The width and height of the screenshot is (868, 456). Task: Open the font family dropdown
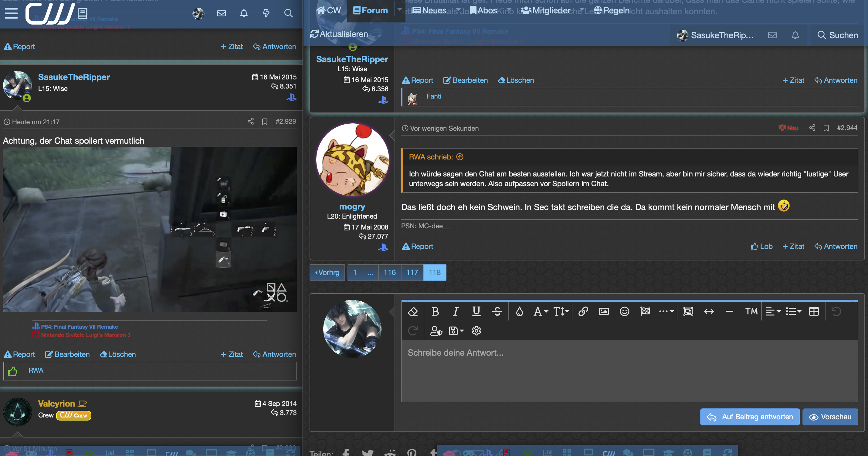pos(541,311)
